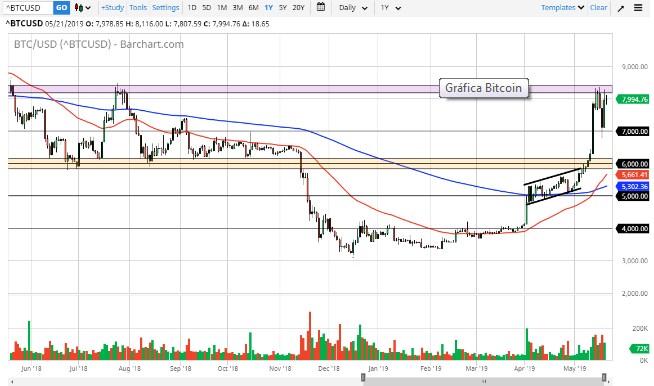Click the 5,000.00 price level label

pos(633,196)
